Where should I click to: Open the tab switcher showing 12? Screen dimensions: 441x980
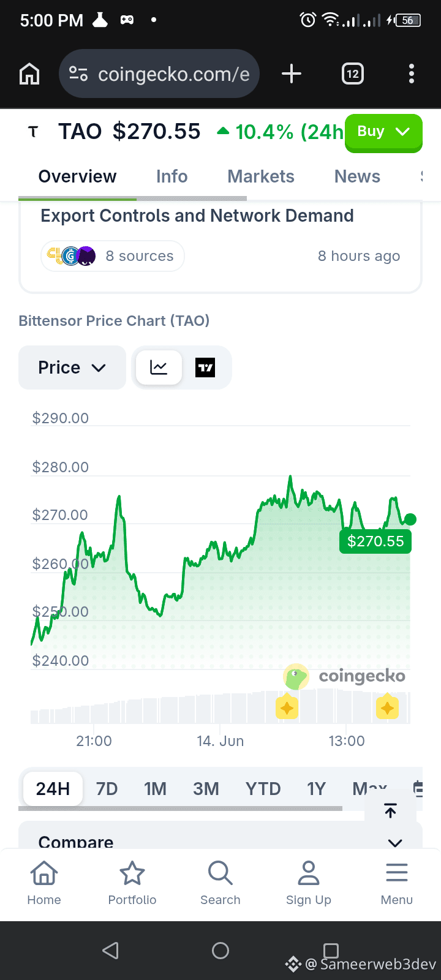coord(353,74)
